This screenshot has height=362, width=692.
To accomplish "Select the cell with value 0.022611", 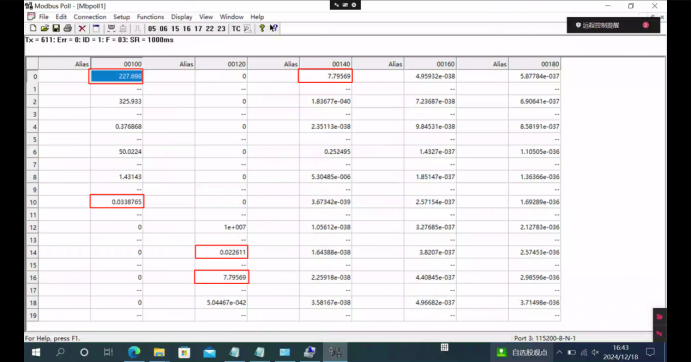I will click(x=221, y=253).
